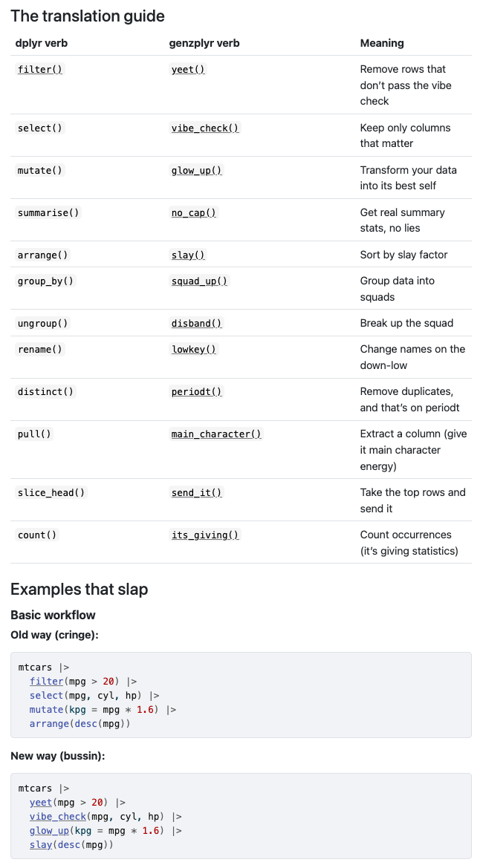
Task: Click the slay() link in the table
Action: (188, 255)
